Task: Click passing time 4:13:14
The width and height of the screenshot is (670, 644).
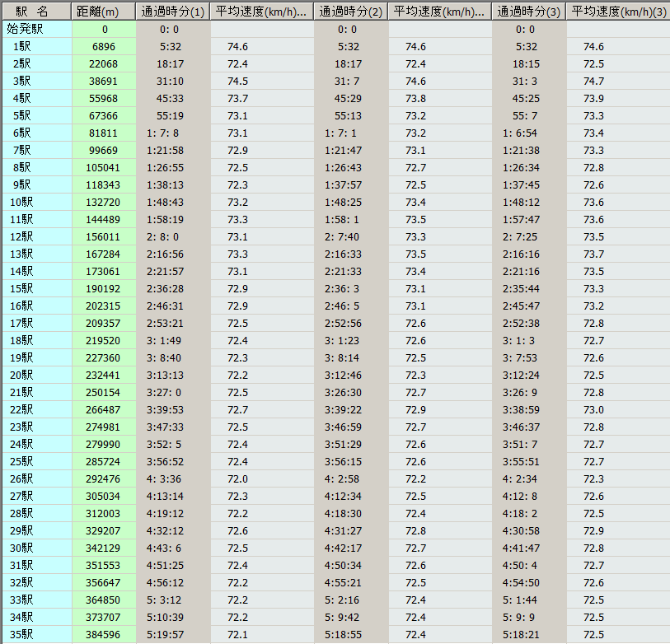Action: pyautogui.click(x=166, y=497)
